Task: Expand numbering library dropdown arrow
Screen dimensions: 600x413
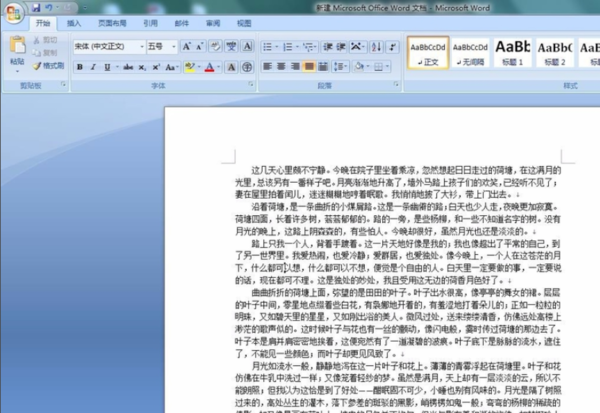Action: [297, 47]
